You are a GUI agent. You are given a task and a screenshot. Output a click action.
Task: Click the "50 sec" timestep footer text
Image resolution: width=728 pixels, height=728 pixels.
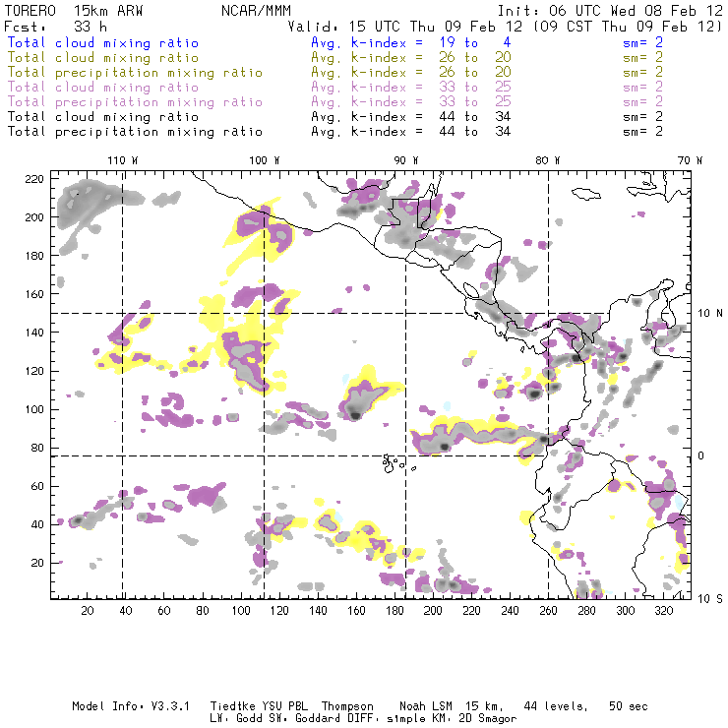click(629, 706)
